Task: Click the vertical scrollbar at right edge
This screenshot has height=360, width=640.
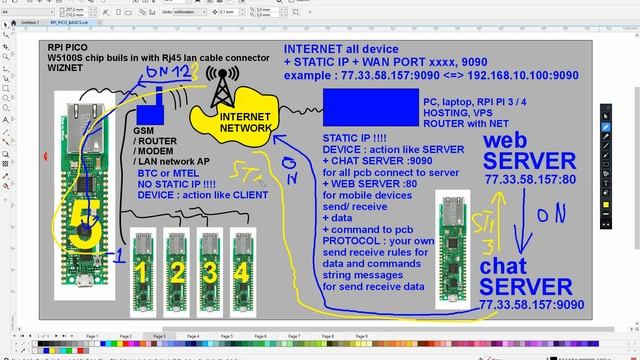Action: click(x=637, y=167)
